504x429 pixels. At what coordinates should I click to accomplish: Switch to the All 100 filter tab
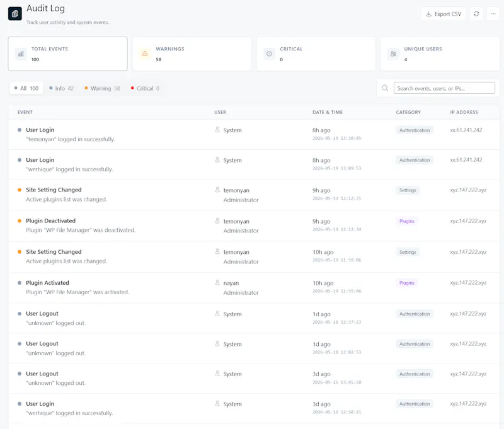(26, 88)
